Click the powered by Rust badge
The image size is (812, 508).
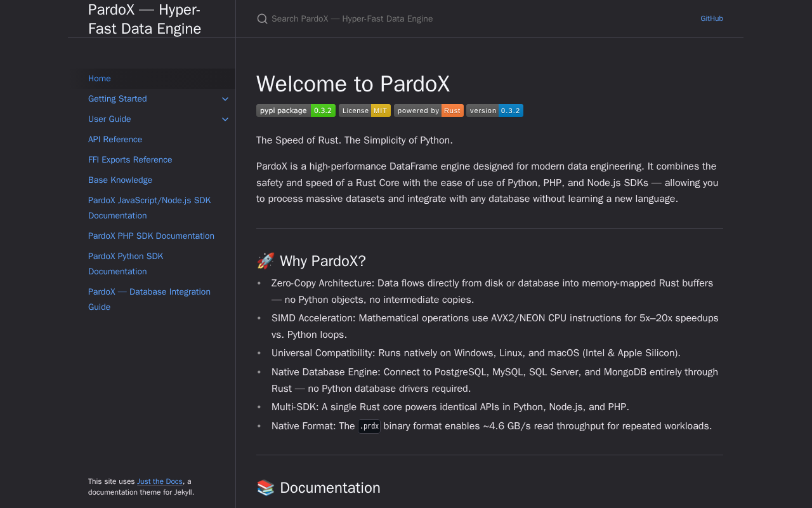428,110
